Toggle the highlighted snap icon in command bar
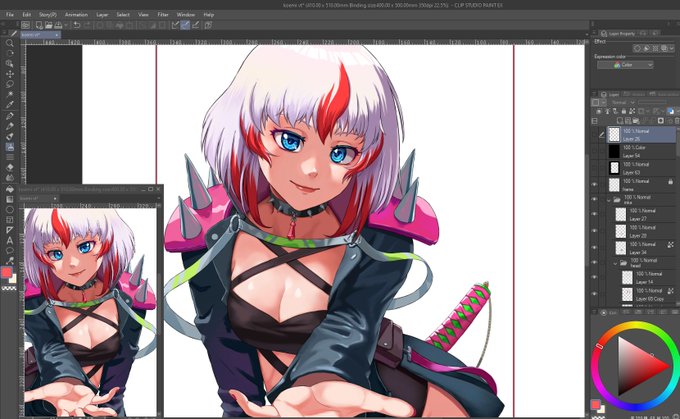Screen dimensions: 680x419 tap(185, 25)
